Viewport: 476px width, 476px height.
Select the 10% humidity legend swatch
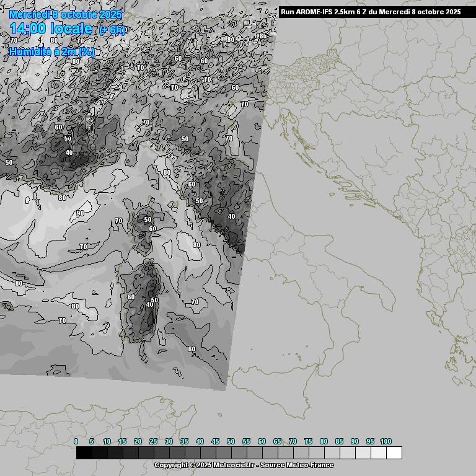coord(115,453)
